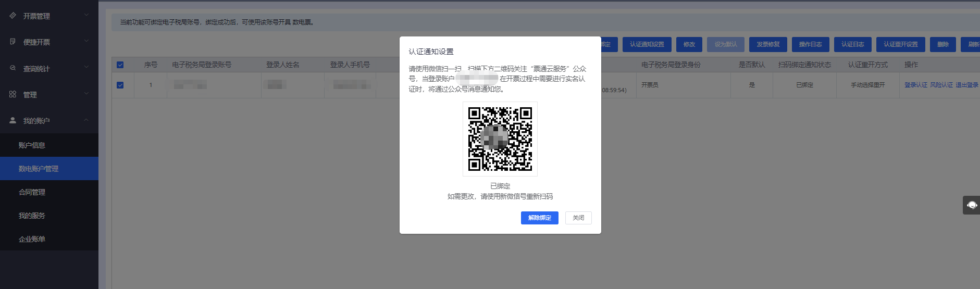
Task: Click the 登录人姓名 column header
Action: pos(283,65)
